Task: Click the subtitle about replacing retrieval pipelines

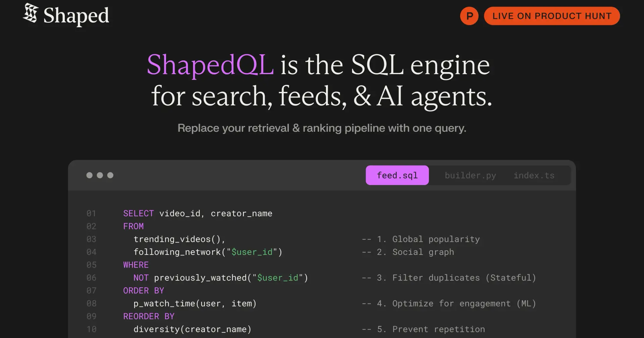Action: click(x=322, y=128)
